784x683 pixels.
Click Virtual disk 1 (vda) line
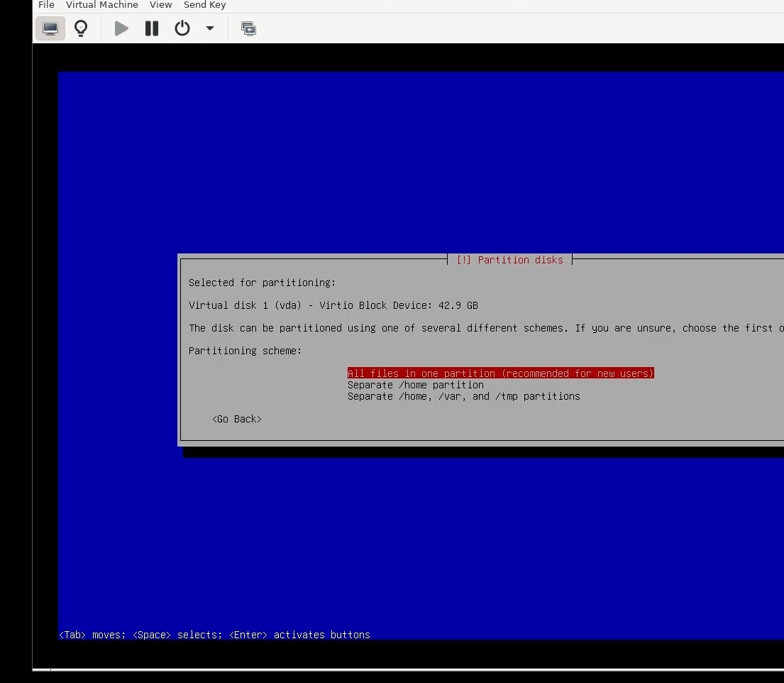[333, 305]
